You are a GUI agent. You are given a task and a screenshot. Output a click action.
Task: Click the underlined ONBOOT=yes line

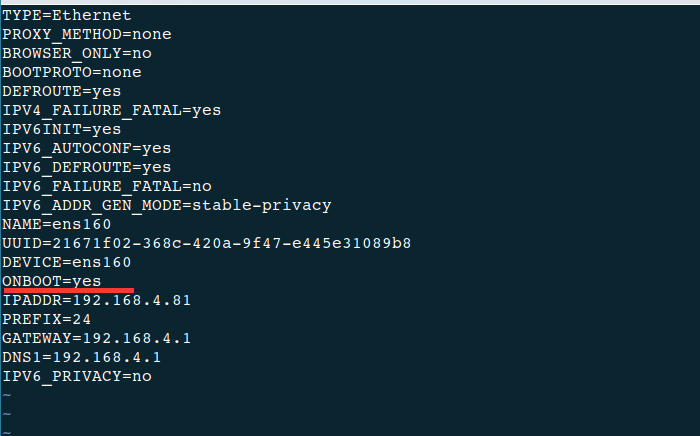tap(52, 281)
